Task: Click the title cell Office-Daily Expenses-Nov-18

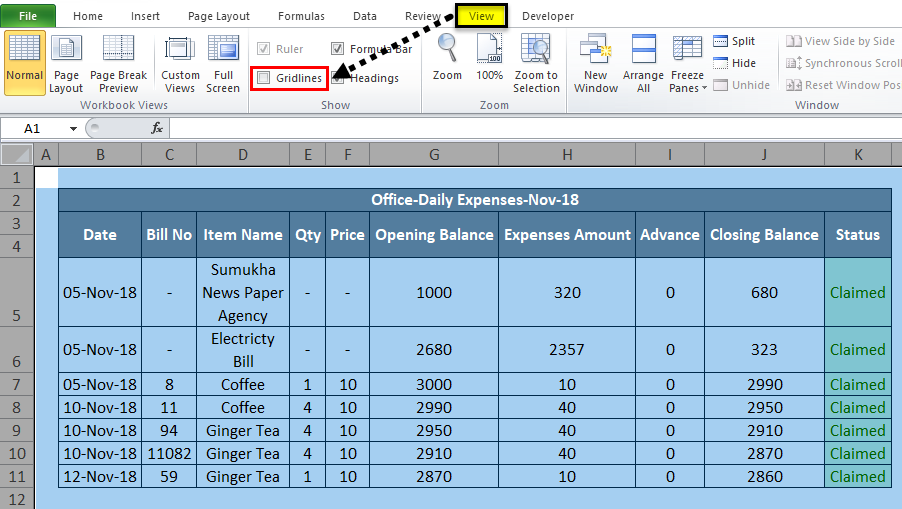Action: pos(475,200)
